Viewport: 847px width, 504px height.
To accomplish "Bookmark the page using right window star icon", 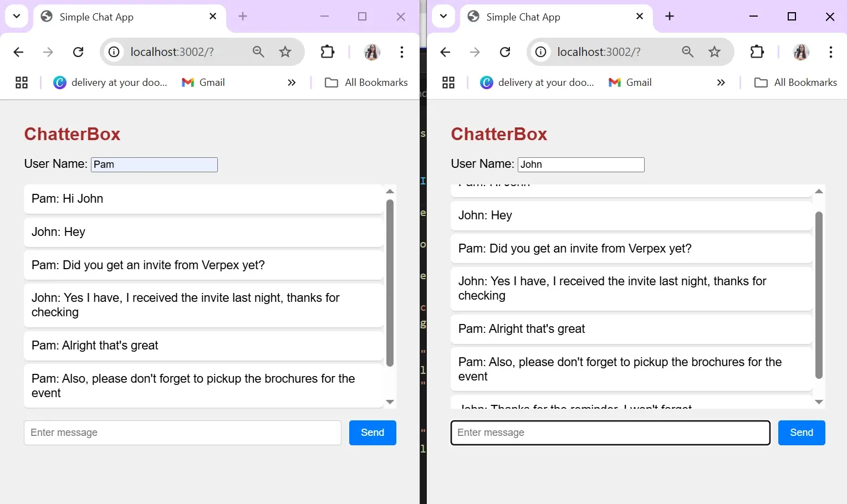I will (x=715, y=52).
